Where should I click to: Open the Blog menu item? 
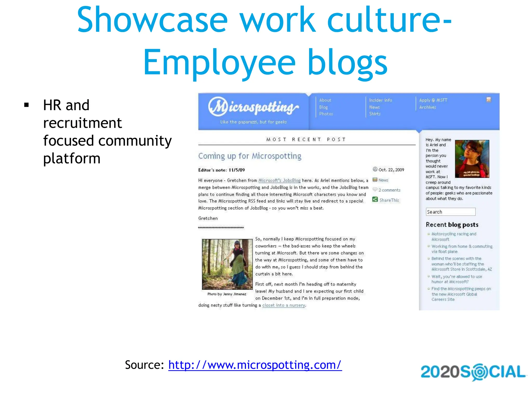click(323, 107)
